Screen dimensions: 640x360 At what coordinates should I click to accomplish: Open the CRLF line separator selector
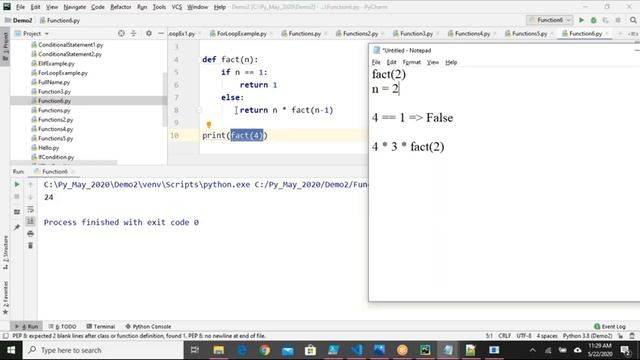[x=504, y=336]
